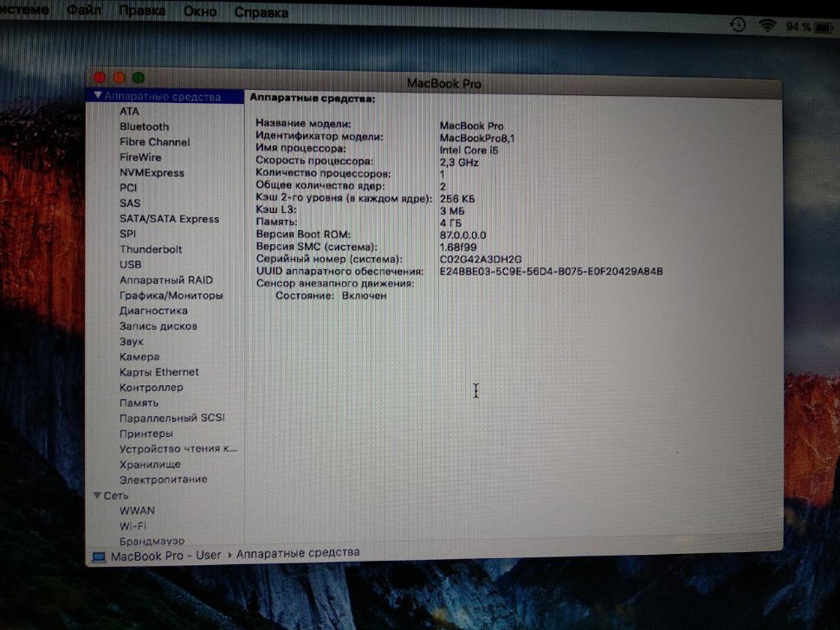Select Электропитание in the sidebar

tap(163, 479)
